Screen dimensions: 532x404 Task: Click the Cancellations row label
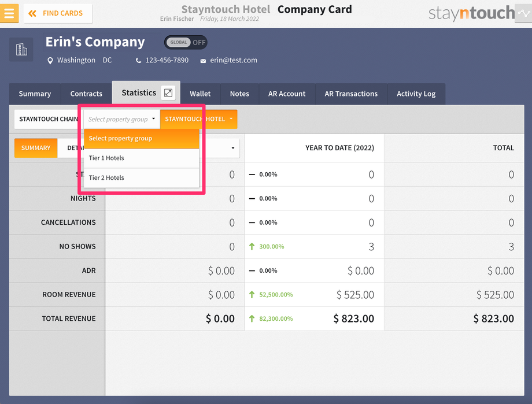pos(69,223)
